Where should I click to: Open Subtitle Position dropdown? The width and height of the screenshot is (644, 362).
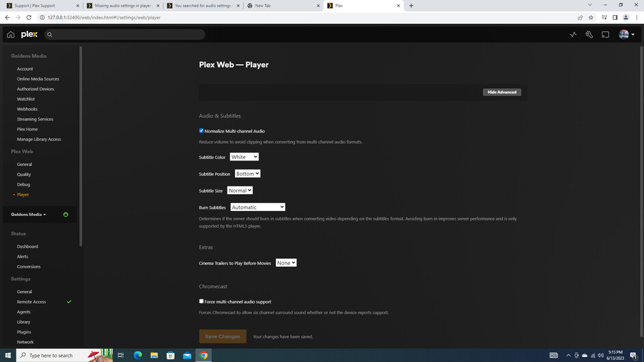coord(248,173)
